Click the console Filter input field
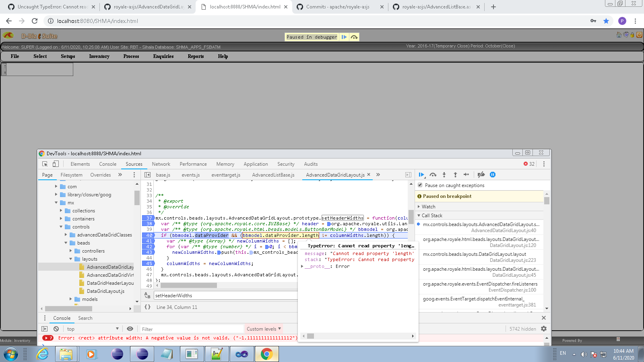644x362 pixels. [191, 329]
